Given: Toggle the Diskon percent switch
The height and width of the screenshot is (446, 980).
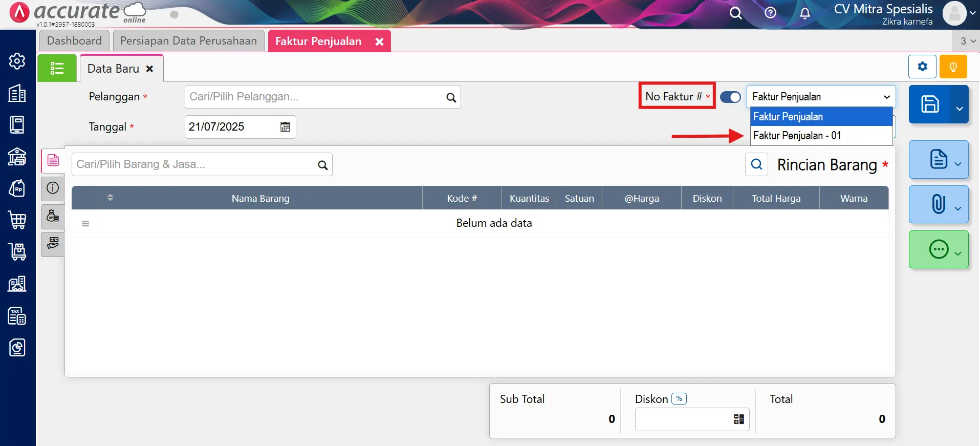Looking at the screenshot, I should pos(679,399).
